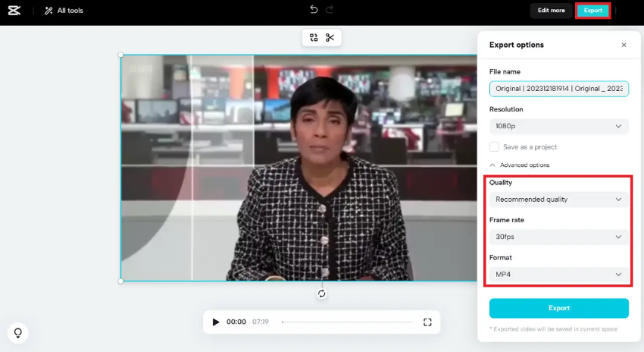This screenshot has width=644, height=352.
Task: Open the All tools menu
Action: tap(64, 11)
